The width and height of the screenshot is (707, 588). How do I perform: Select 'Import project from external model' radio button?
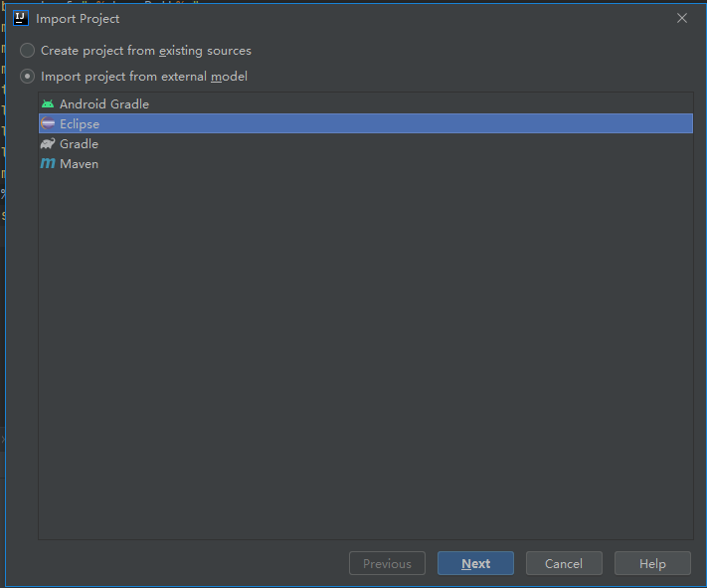point(27,77)
